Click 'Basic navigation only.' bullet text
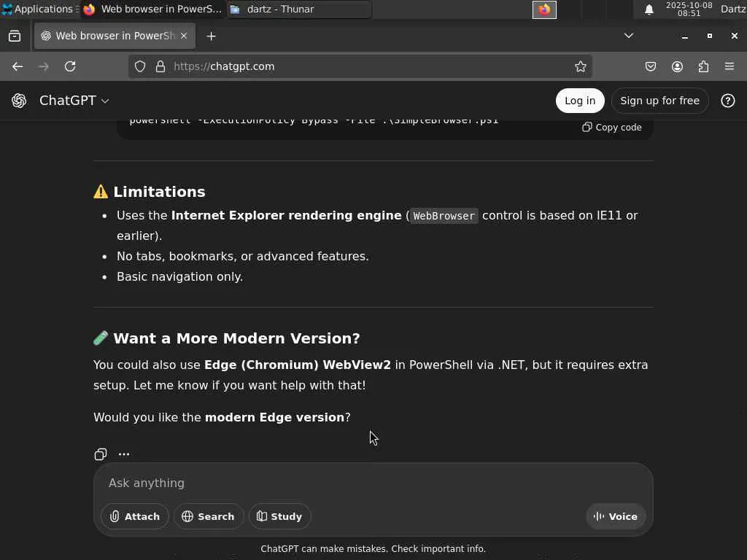The height and width of the screenshot is (560, 747). (179, 276)
